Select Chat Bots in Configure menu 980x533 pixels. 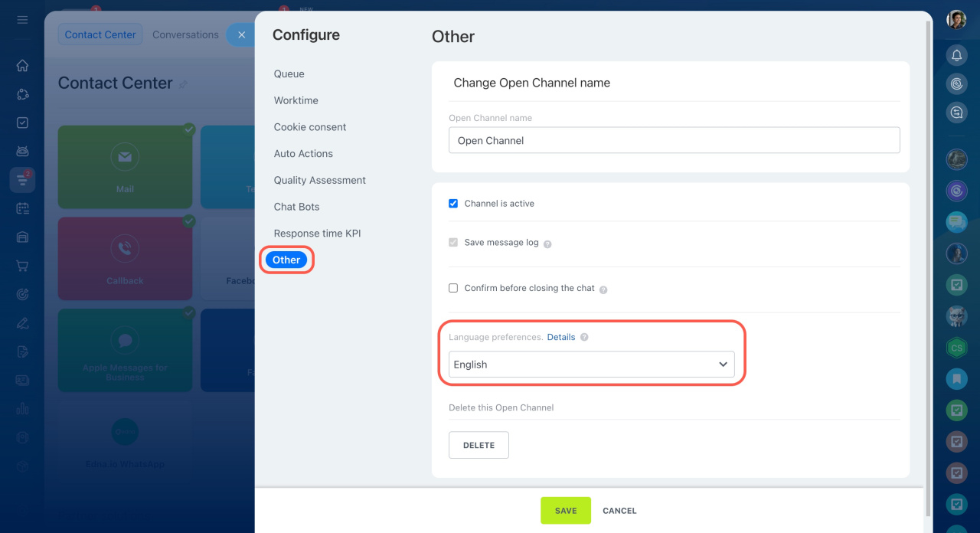296,207
